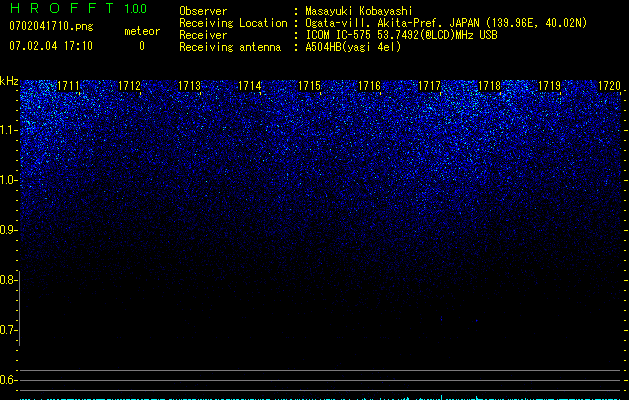This screenshot has width=629, height=400.
Task: Click the 0.7 frequency axis label
Action: click(x=8, y=330)
